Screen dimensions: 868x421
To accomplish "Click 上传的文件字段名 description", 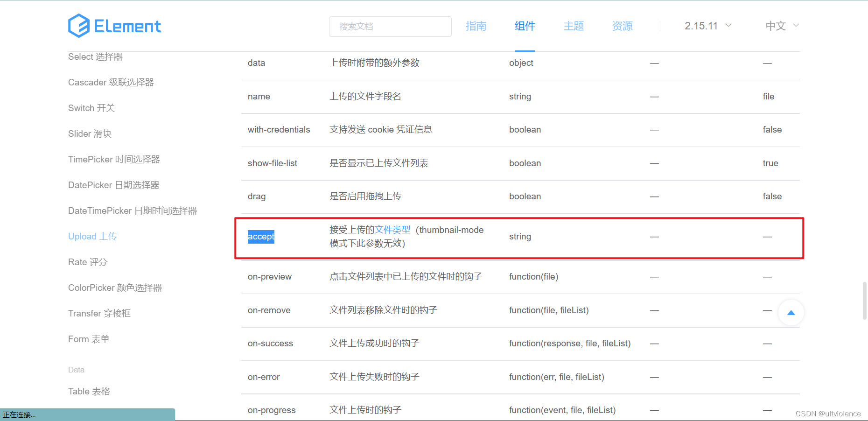I will click(365, 97).
